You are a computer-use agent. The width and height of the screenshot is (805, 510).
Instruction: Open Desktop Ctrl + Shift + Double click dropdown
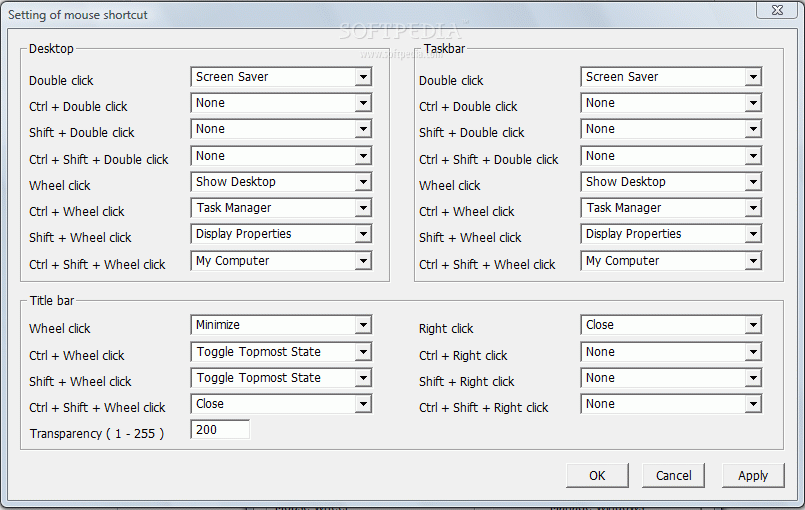click(x=281, y=156)
